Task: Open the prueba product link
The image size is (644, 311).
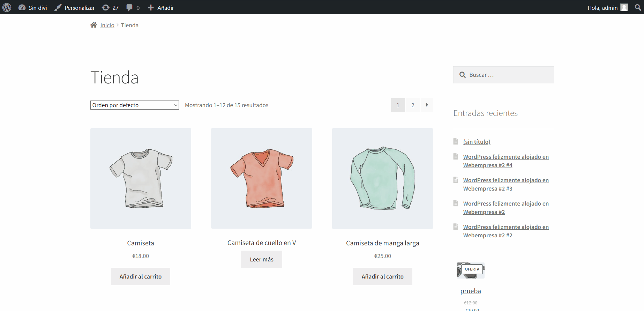Action: [471, 291]
